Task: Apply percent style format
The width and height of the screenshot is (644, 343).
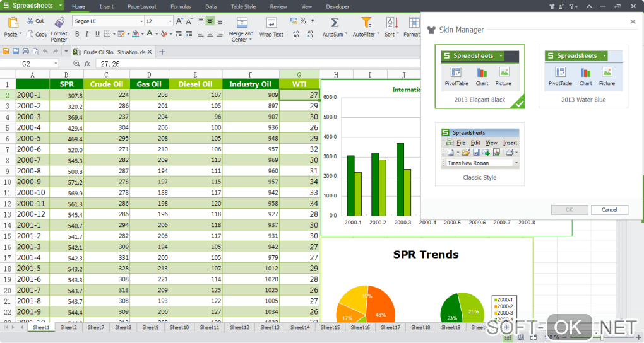Action: click(303, 21)
